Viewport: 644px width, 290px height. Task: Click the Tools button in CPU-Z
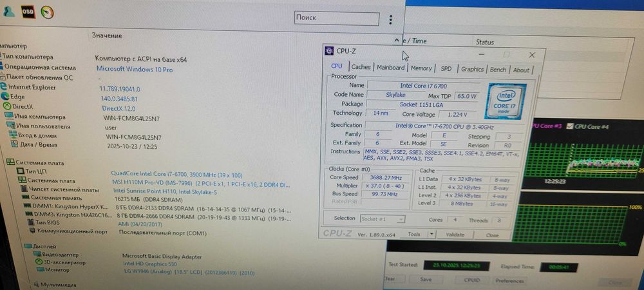coord(414,234)
